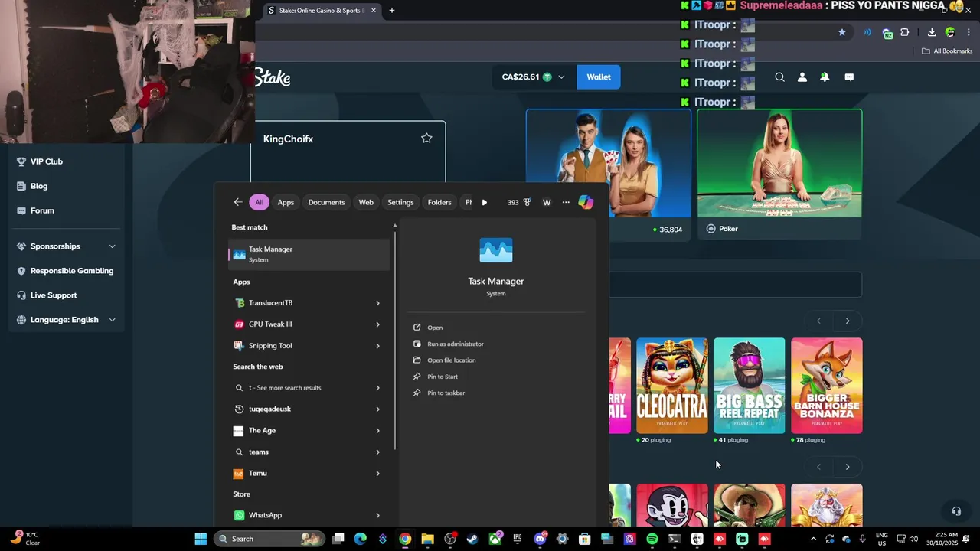Select the Web search filter
Viewport: 980px width, 551px height.
(x=366, y=202)
